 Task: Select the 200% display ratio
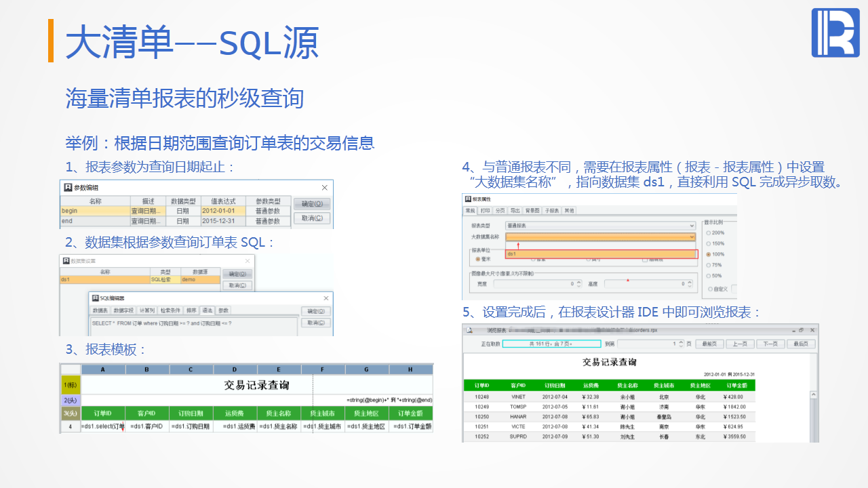click(x=715, y=232)
